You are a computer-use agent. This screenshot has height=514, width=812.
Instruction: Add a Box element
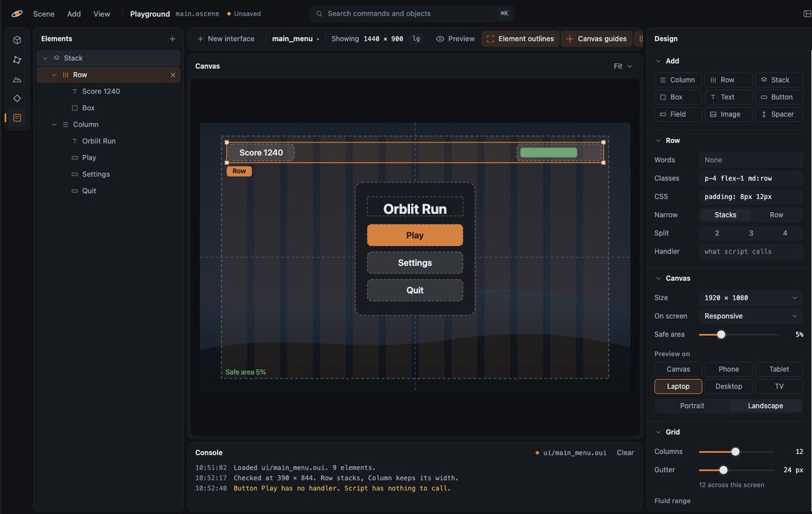678,97
